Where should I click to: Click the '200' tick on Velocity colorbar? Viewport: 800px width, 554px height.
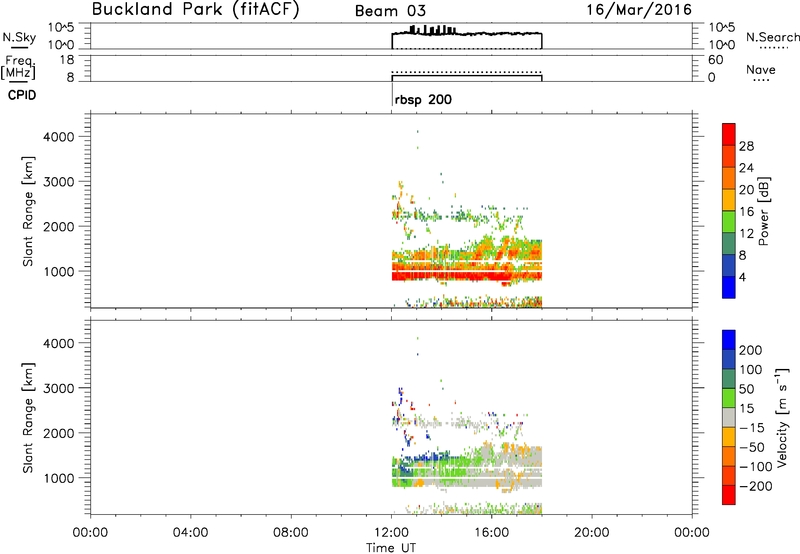coord(751,350)
